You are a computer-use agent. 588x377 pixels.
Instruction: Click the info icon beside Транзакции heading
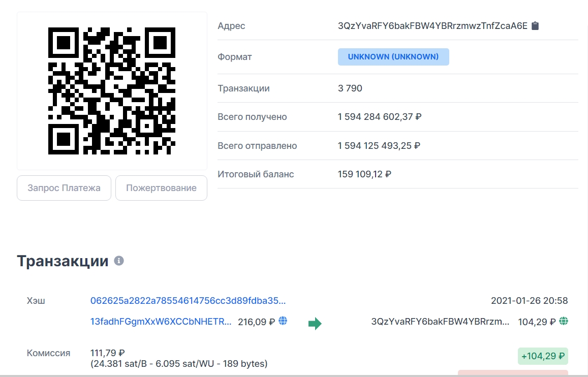point(119,261)
